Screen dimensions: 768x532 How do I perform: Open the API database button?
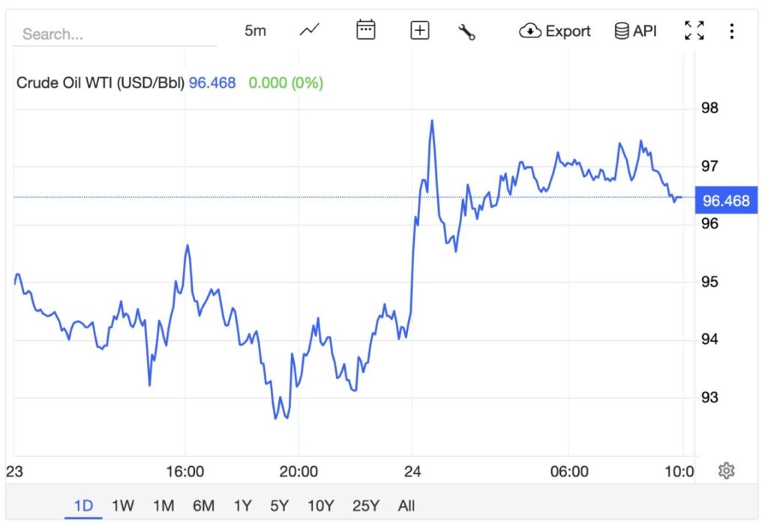point(635,31)
